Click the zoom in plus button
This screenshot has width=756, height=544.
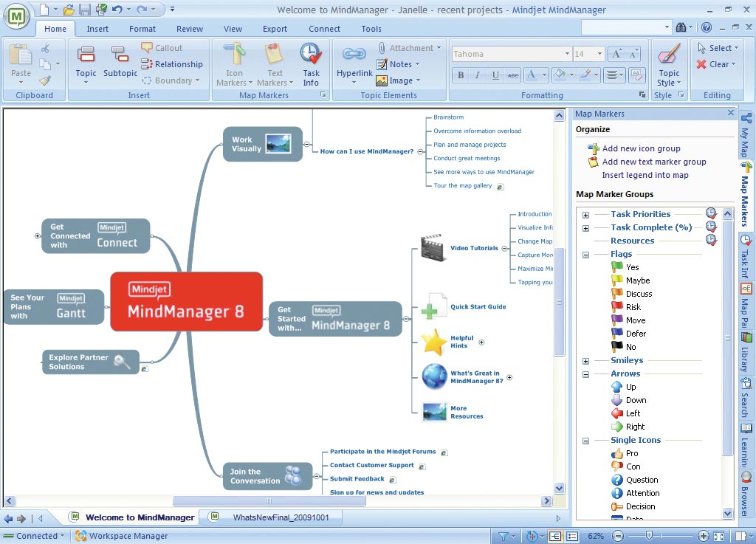click(703, 536)
